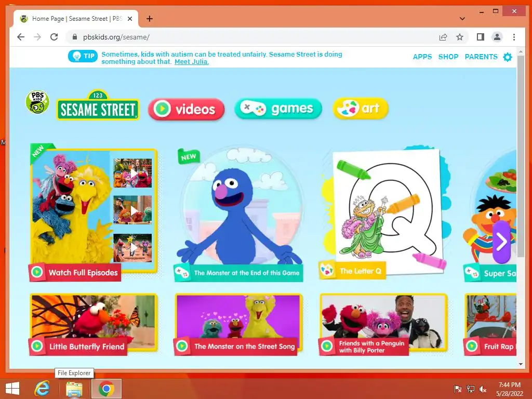Play the second small episode thumbnail
Screen dimensions: 532x399
click(x=132, y=210)
